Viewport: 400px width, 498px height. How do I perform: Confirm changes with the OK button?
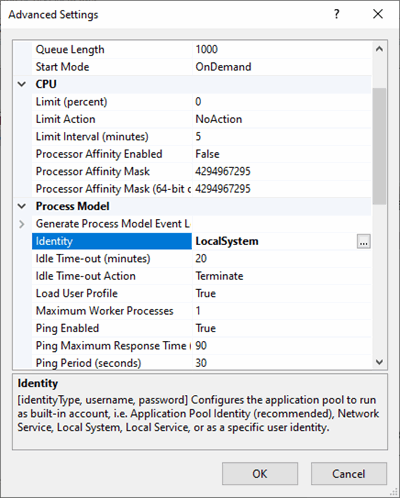[x=260, y=473]
